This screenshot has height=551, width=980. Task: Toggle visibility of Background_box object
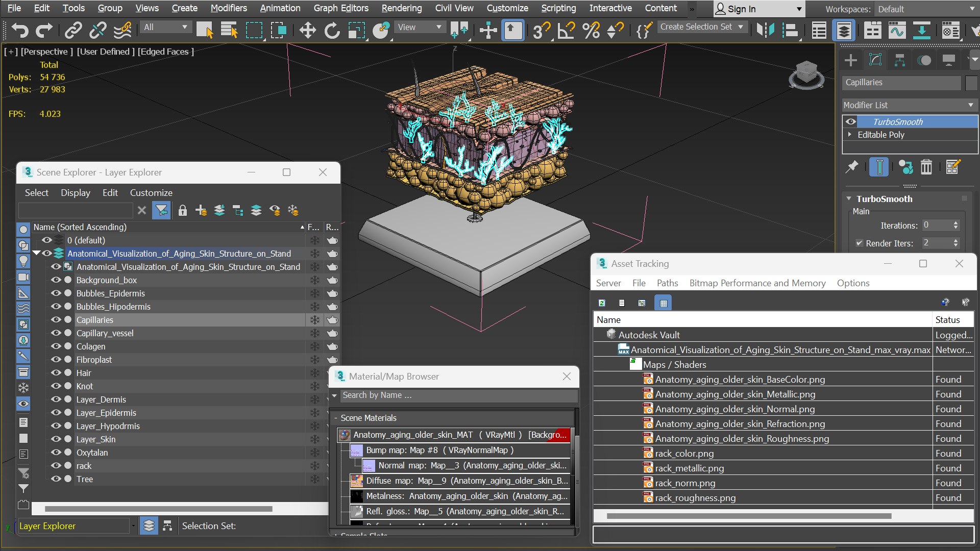(56, 280)
